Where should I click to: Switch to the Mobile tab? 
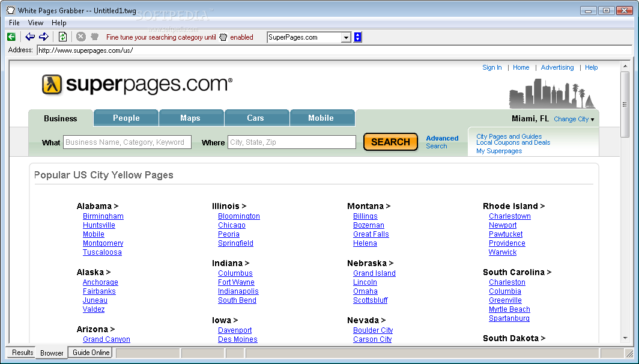click(x=322, y=118)
